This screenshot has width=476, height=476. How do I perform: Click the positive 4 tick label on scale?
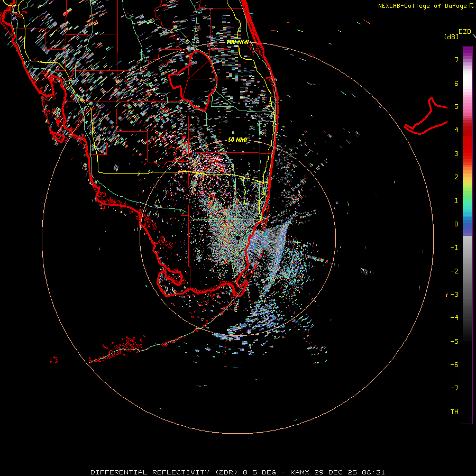pos(456,130)
